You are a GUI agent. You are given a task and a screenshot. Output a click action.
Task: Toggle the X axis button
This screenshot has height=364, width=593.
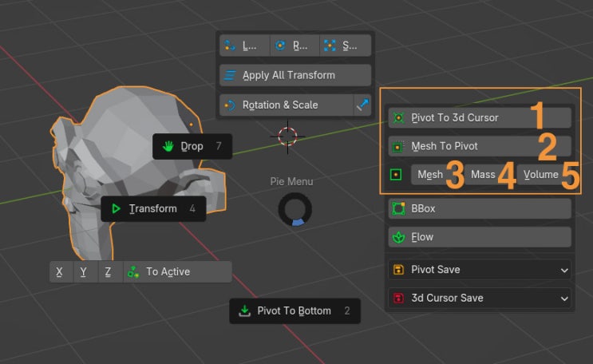[59, 272]
